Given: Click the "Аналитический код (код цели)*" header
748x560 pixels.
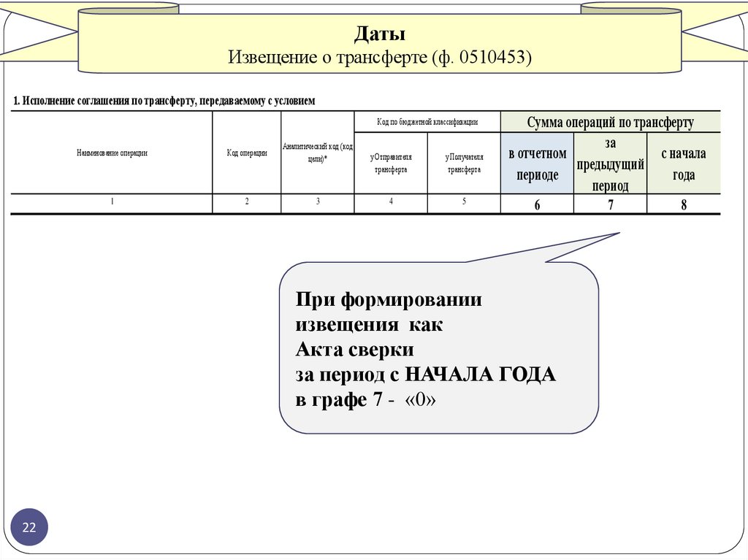Looking at the screenshot, I should (318, 153).
